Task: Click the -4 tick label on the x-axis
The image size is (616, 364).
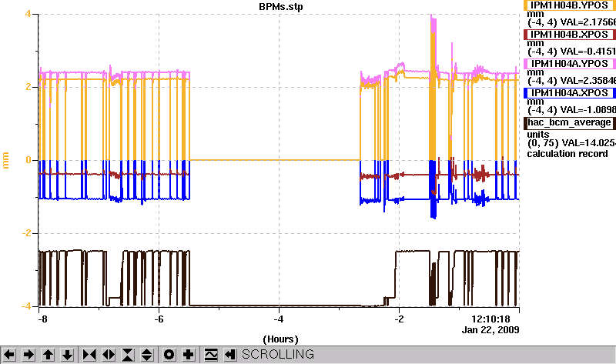Action: (279, 319)
